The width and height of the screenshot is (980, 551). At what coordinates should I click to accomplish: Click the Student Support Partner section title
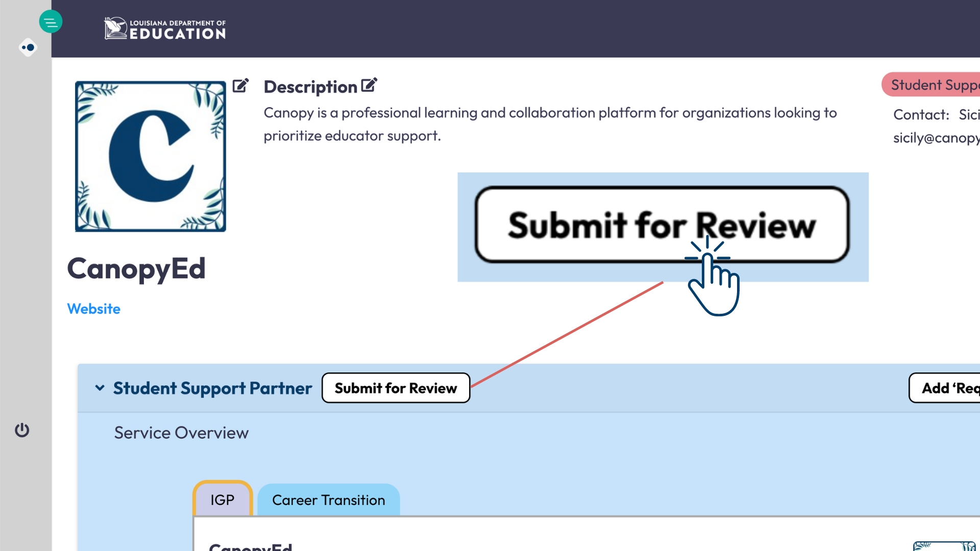click(212, 388)
